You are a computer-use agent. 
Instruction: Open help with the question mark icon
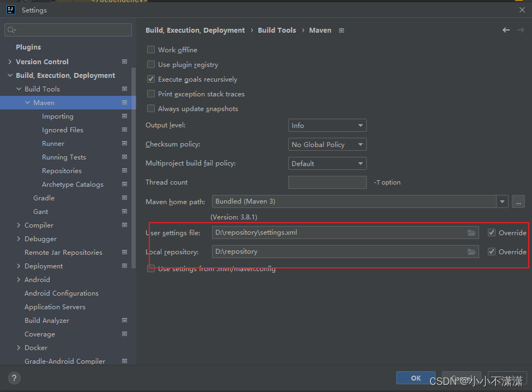14,378
